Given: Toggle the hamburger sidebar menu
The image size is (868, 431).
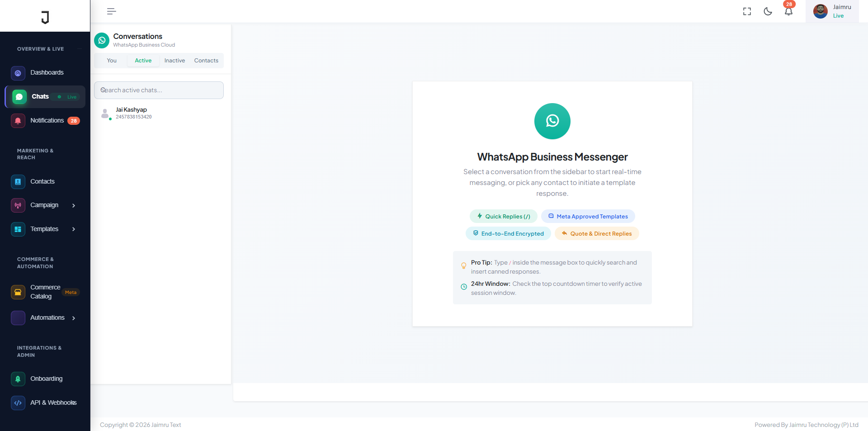Looking at the screenshot, I should point(111,11).
